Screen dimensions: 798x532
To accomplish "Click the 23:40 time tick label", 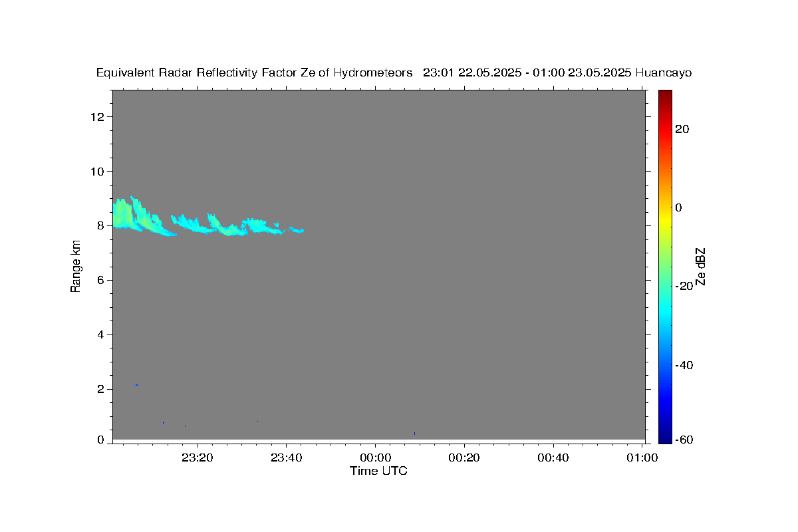I will [x=287, y=458].
